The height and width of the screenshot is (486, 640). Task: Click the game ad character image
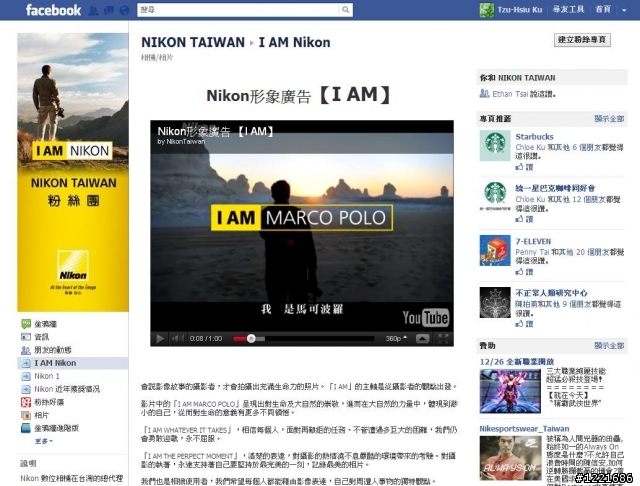510,391
